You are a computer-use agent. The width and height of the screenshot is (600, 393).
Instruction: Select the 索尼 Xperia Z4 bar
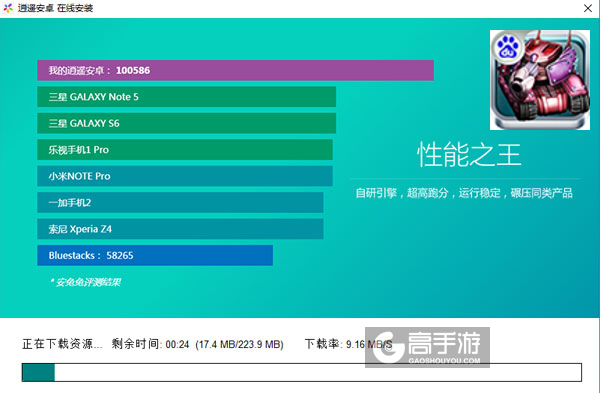click(180, 229)
